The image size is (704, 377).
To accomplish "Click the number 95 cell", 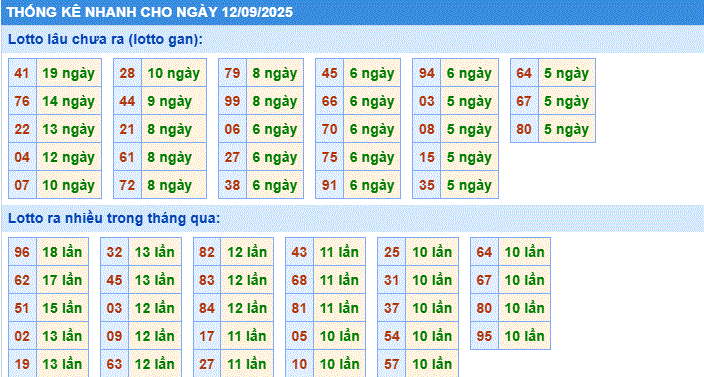I will [484, 336].
